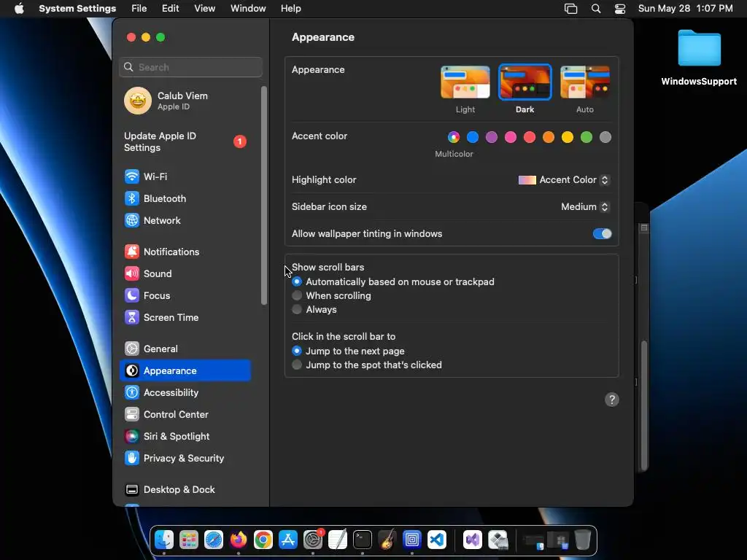Select When scrolling radio option

click(297, 296)
